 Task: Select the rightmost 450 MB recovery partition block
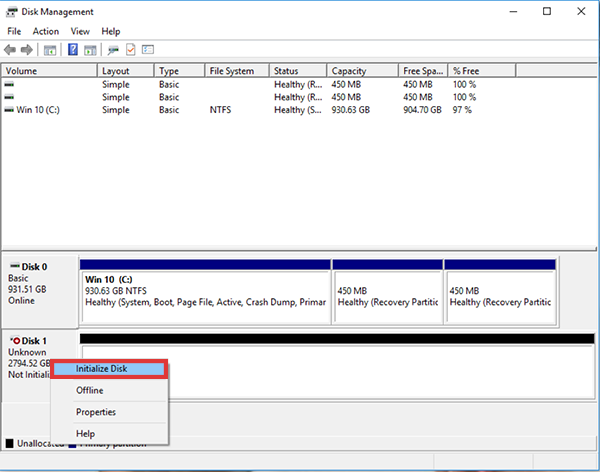(x=500, y=292)
